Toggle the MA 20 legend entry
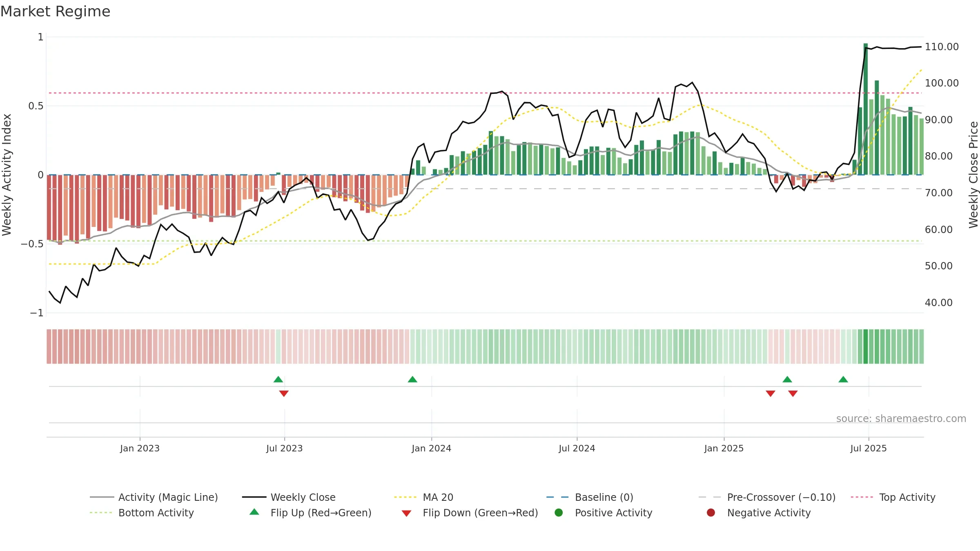Viewport: 980px width, 551px height. click(423, 497)
